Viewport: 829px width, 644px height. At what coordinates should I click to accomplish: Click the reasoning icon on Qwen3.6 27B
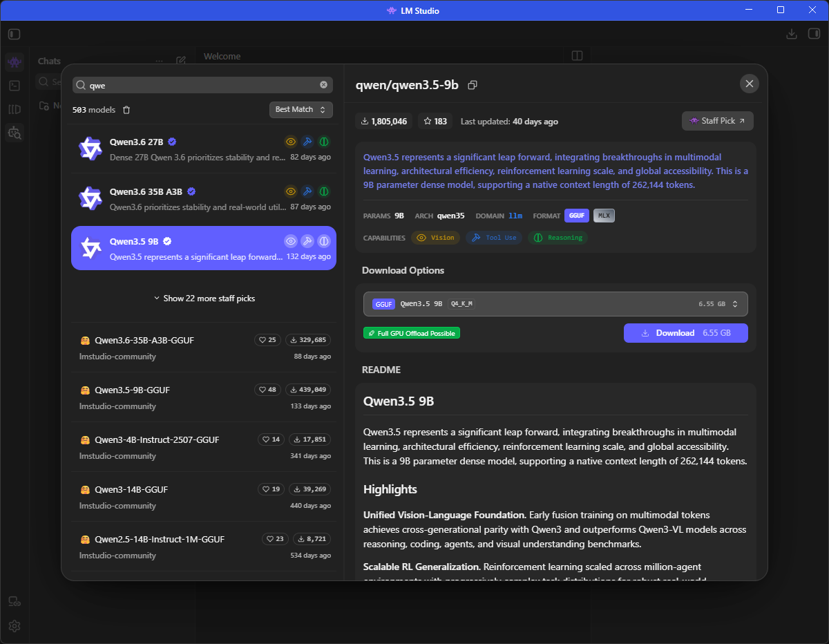coord(324,142)
